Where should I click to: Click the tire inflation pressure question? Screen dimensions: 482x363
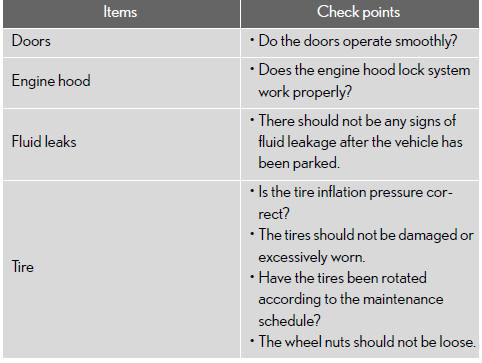click(x=355, y=203)
